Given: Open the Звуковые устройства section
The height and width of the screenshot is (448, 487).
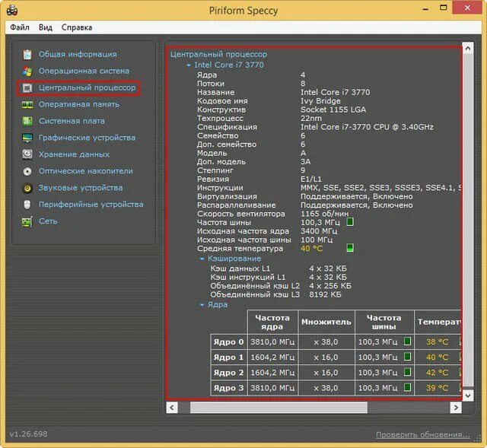Looking at the screenshot, I should (x=81, y=188).
